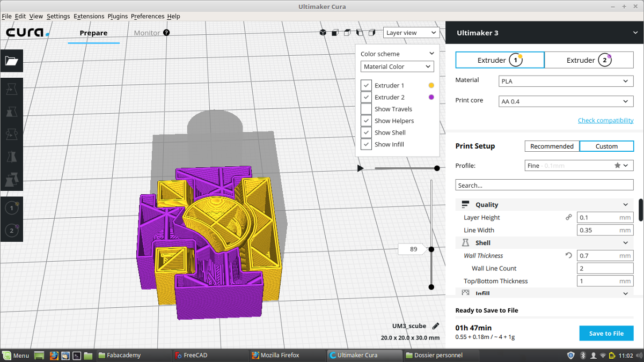Switch print setup to Recommended mode
644x362 pixels.
pos(552,146)
